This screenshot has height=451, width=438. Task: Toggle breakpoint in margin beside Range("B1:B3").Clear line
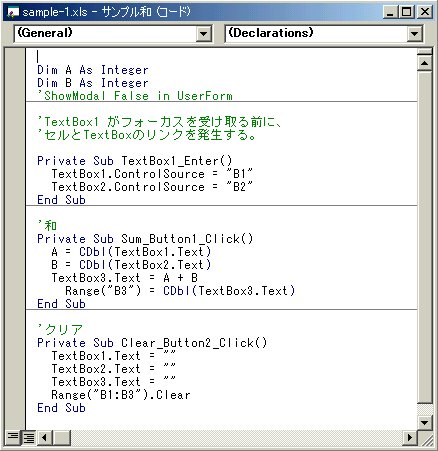click(x=15, y=395)
